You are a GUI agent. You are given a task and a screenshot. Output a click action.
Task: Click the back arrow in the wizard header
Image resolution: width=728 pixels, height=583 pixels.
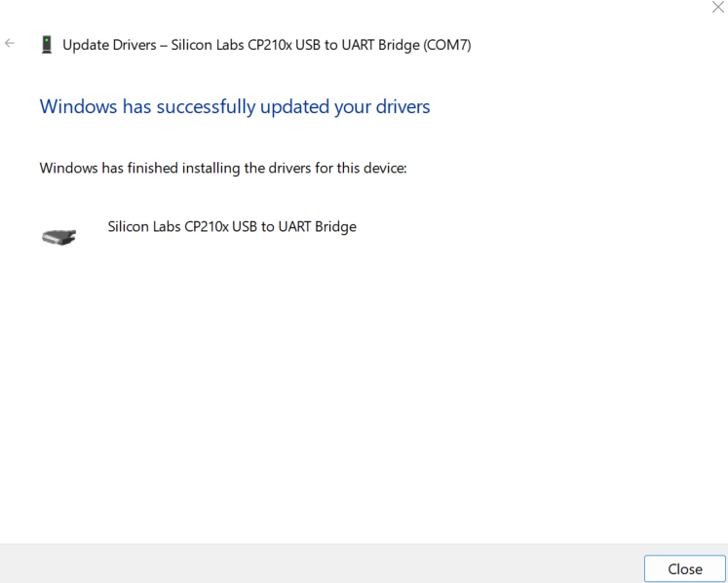click(x=10, y=44)
